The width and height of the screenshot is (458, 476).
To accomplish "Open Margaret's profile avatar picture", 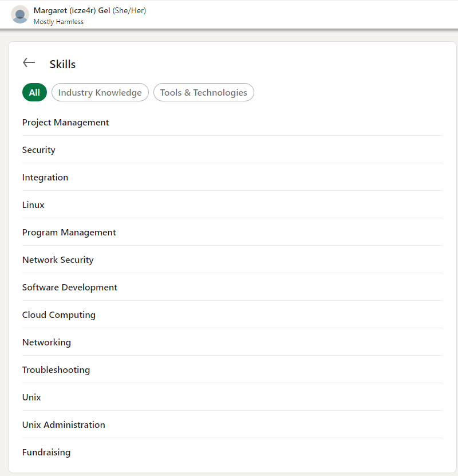I will [x=20, y=14].
